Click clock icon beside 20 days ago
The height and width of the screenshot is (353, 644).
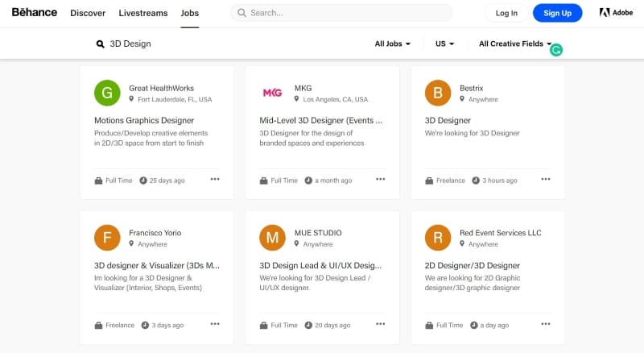pos(308,326)
